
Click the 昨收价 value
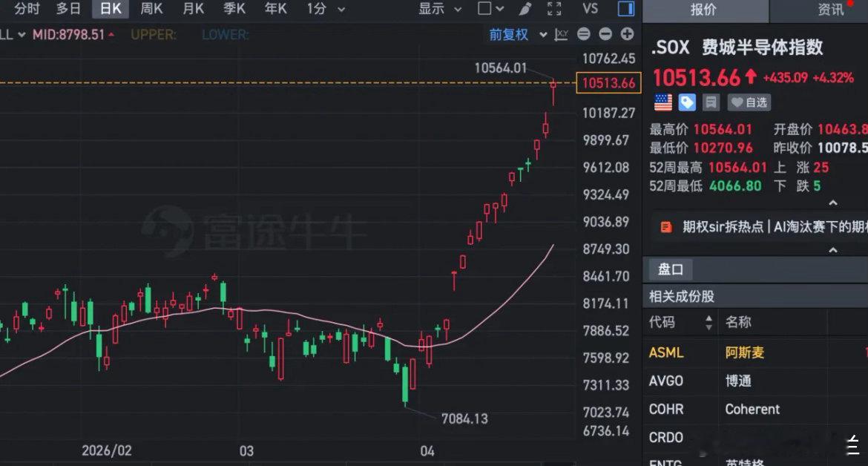click(x=843, y=148)
